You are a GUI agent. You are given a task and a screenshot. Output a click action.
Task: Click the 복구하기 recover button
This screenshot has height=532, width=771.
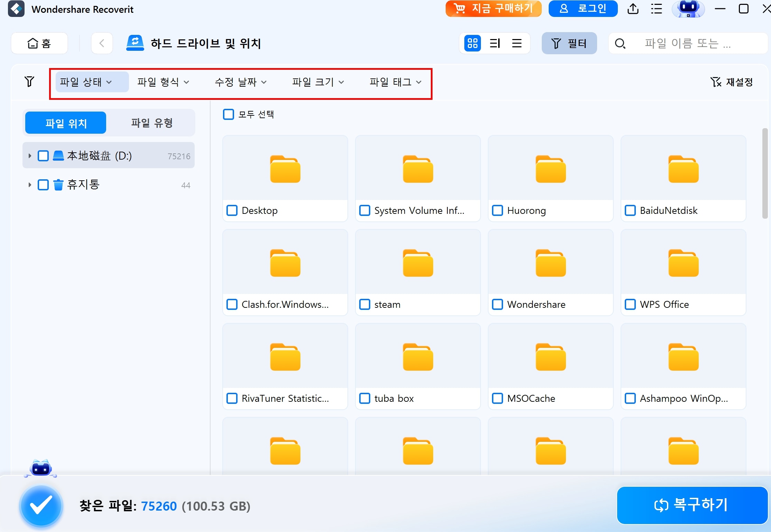coord(692,505)
